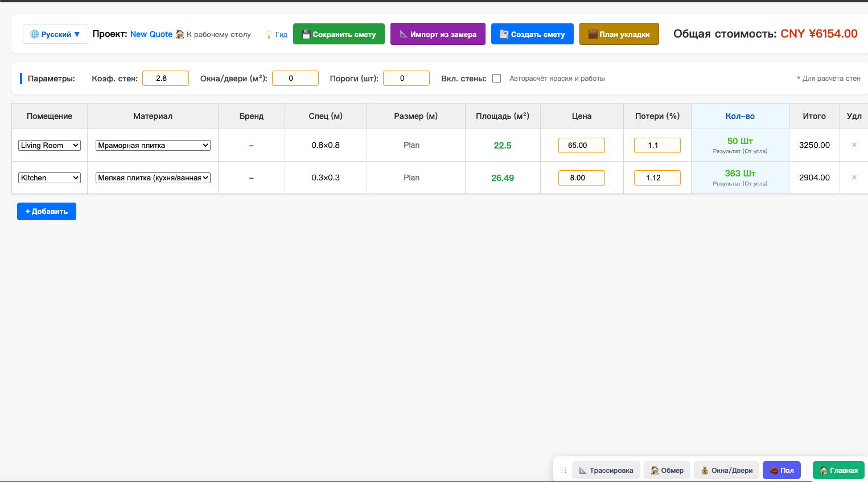Select the Пол tab
This screenshot has height=482, width=868.
tap(781, 471)
